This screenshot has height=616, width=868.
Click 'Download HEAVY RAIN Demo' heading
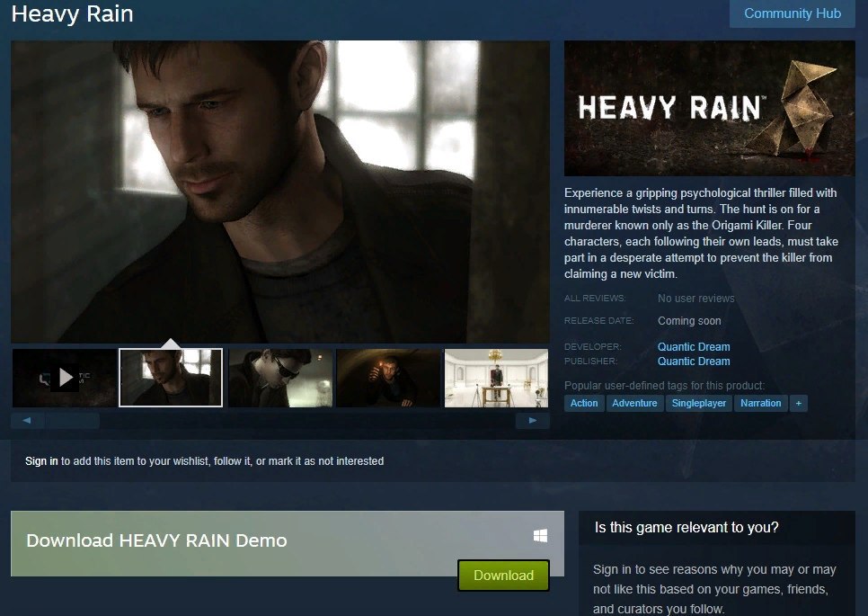(156, 540)
